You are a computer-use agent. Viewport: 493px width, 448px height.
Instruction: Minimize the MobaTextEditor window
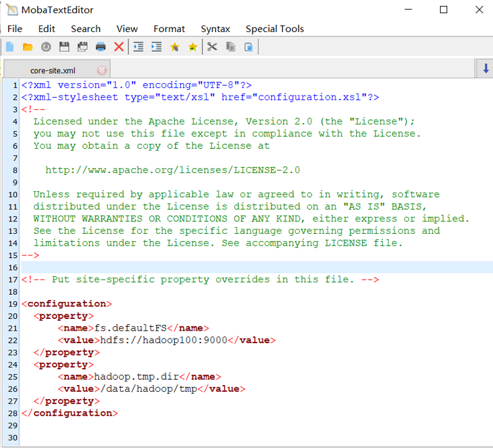point(409,10)
